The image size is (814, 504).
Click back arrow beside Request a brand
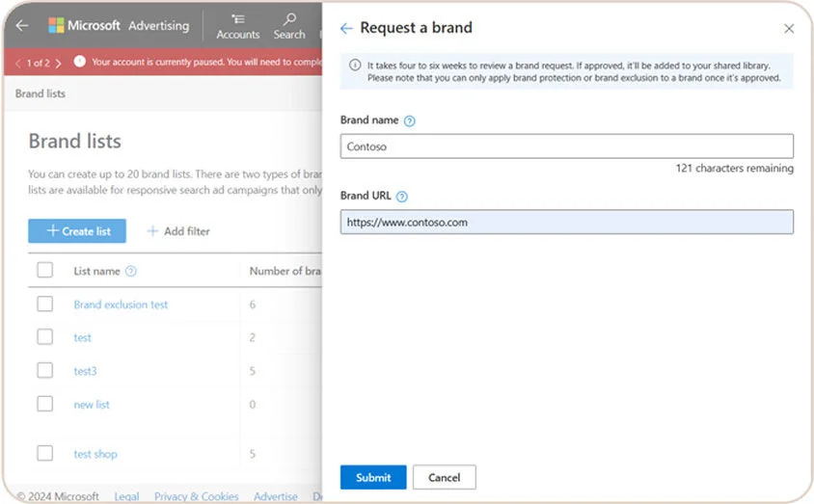click(x=347, y=29)
